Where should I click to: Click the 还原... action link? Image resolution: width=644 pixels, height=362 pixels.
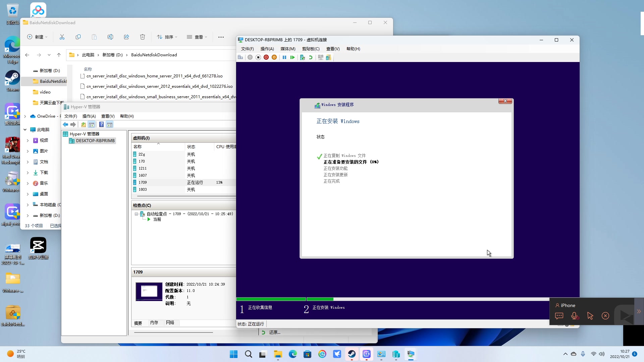coord(275,333)
